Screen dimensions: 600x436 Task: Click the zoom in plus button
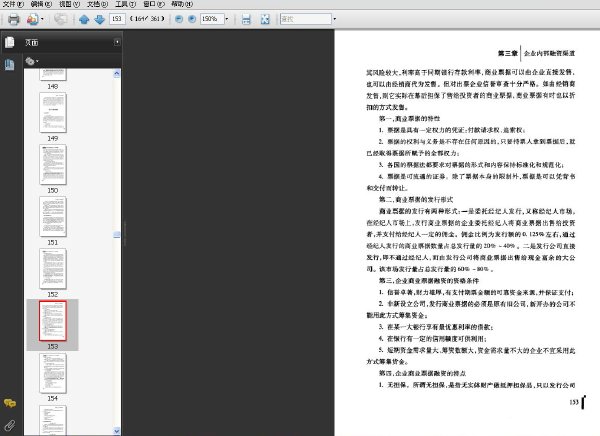point(192,19)
